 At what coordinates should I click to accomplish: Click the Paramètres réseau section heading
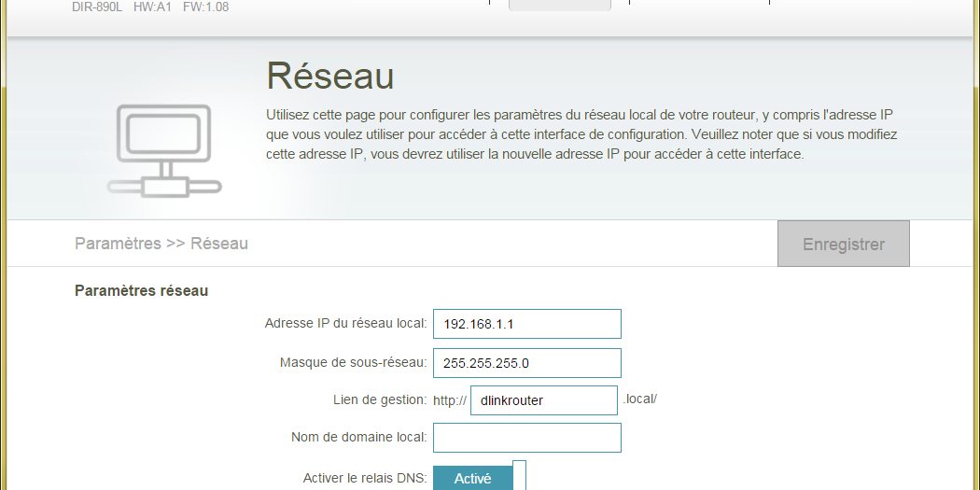point(141,290)
